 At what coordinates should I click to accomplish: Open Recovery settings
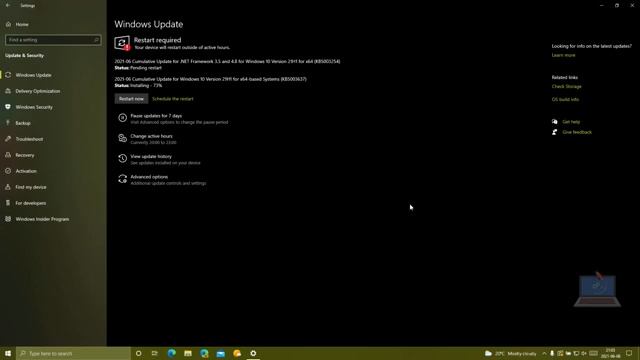(x=24, y=155)
